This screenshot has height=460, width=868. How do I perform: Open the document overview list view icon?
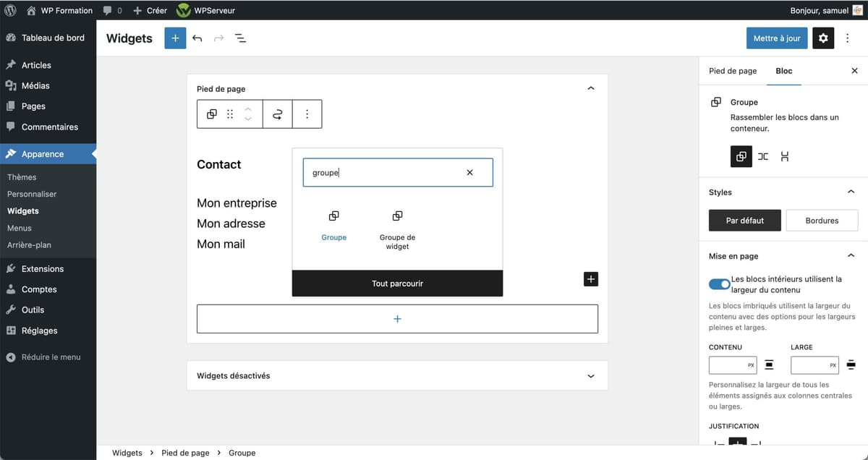pos(240,38)
